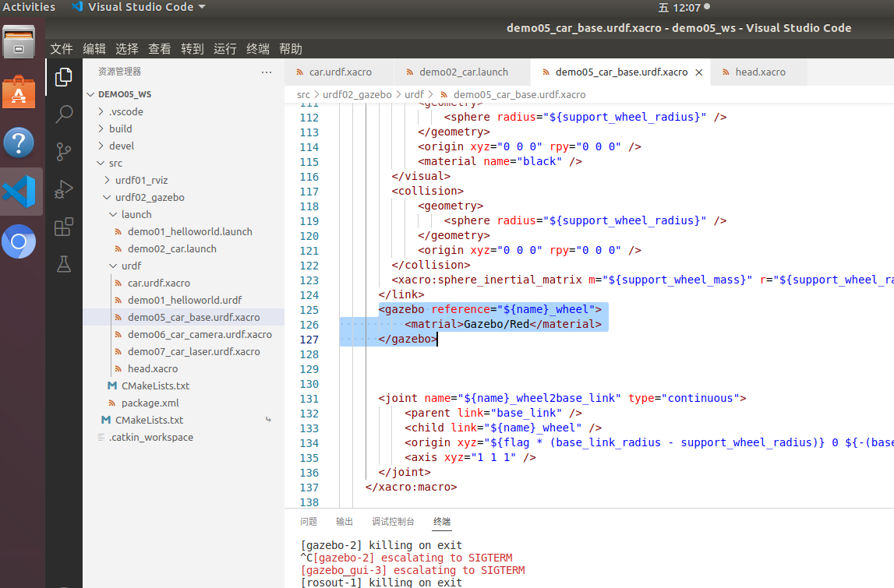Click urdf in the breadcrumb path
Viewport: 894px width, 588px height.
(x=414, y=94)
